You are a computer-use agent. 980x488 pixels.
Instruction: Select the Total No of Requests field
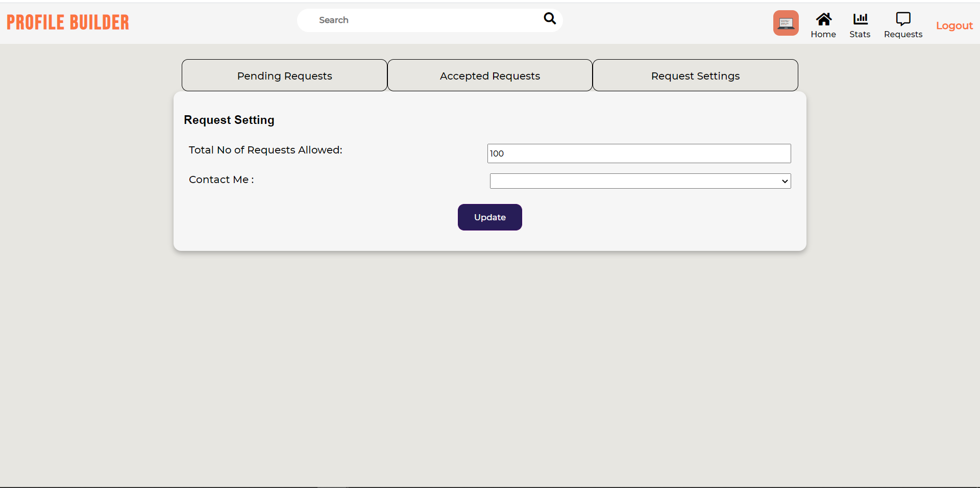click(x=639, y=153)
